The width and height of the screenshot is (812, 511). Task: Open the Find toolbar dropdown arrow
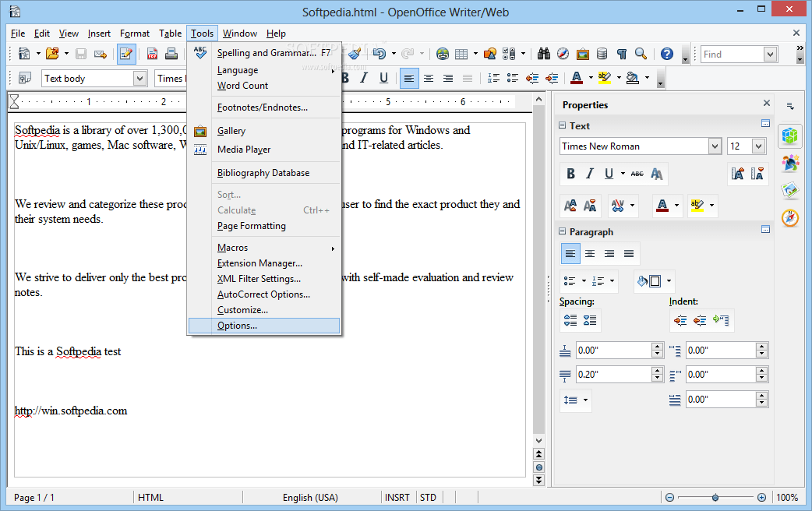[x=770, y=54]
